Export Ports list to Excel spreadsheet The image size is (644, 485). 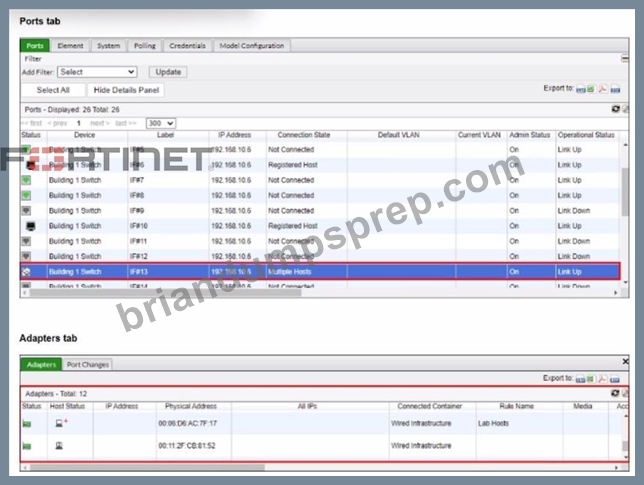pos(591,89)
